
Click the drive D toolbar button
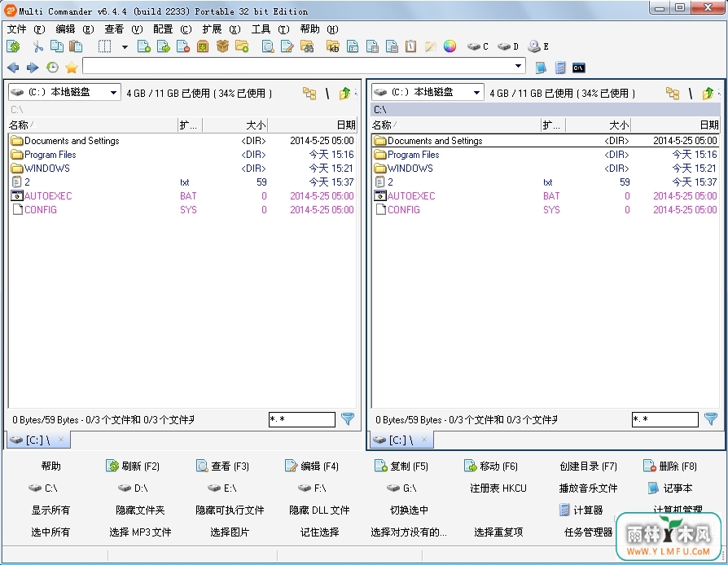507,46
